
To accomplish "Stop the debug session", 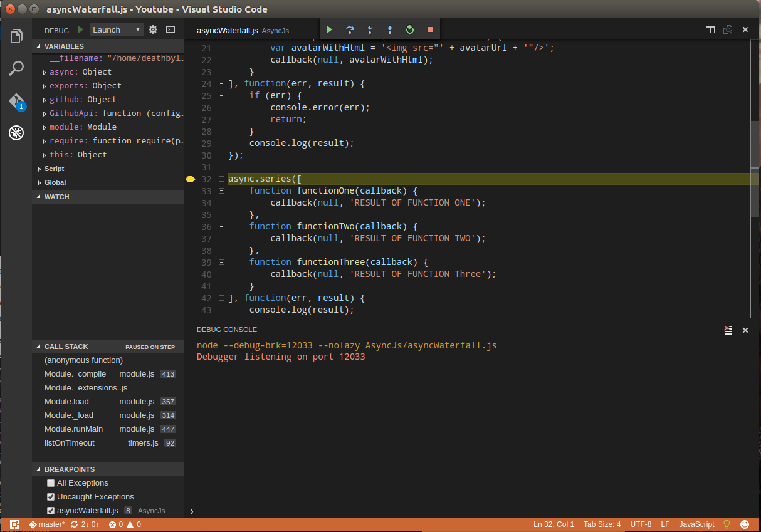I will [x=430, y=29].
